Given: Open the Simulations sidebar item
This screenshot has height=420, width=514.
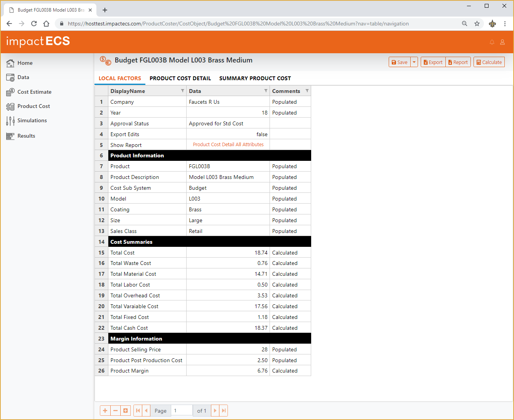Looking at the screenshot, I should (32, 120).
